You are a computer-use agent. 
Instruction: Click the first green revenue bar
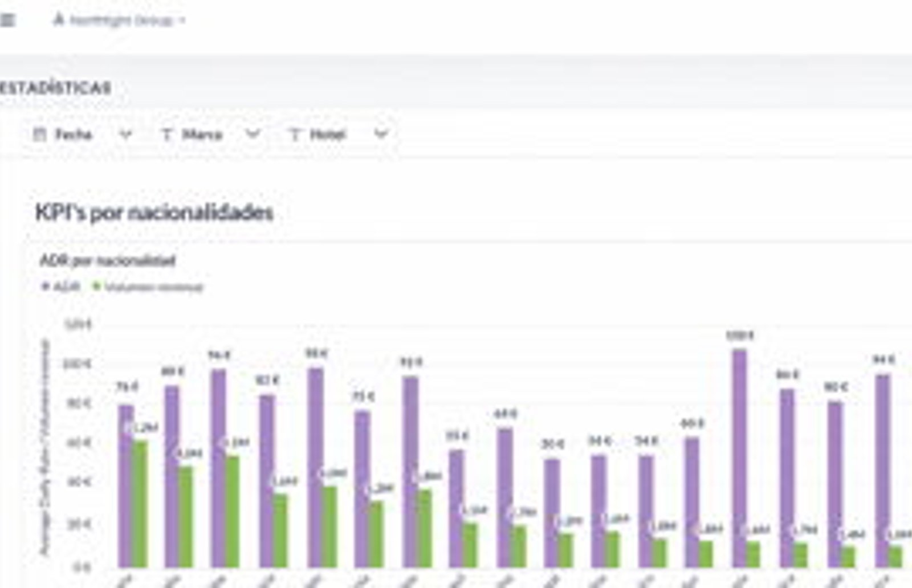click(x=140, y=504)
